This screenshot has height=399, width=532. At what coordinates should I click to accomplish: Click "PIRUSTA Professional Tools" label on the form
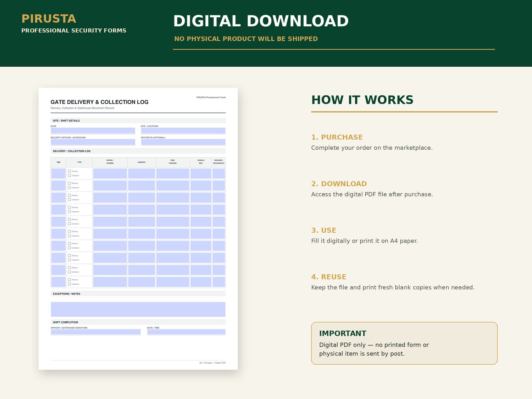click(x=211, y=97)
